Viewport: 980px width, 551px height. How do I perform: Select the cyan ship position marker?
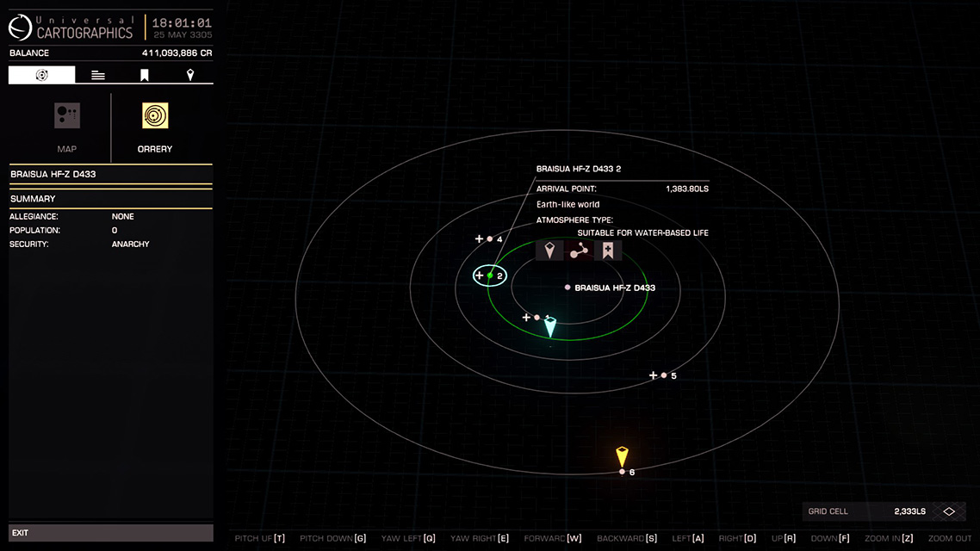(550, 327)
